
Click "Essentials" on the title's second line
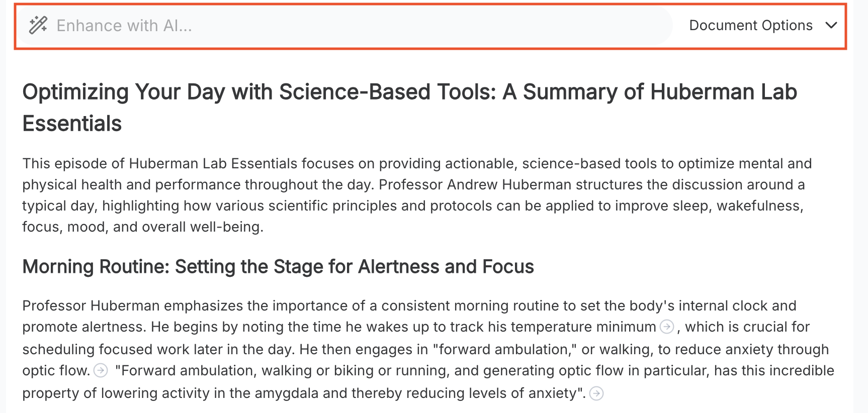[72, 124]
